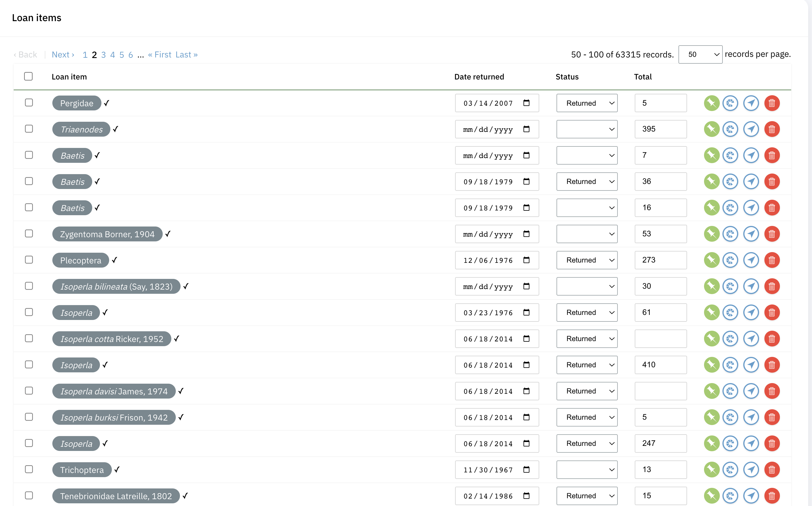This screenshot has width=812, height=506.
Task: Click the navigation arrow for Isoperla cotta
Action: (751, 338)
